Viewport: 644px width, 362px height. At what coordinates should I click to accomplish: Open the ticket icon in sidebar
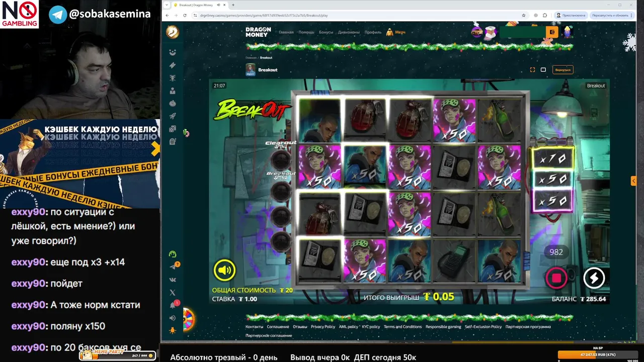[x=173, y=65]
